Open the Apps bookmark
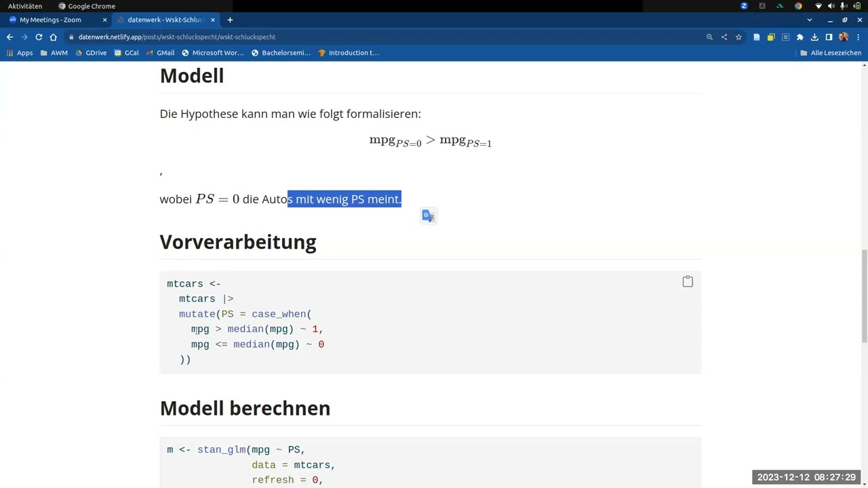868x488 pixels. coord(19,53)
